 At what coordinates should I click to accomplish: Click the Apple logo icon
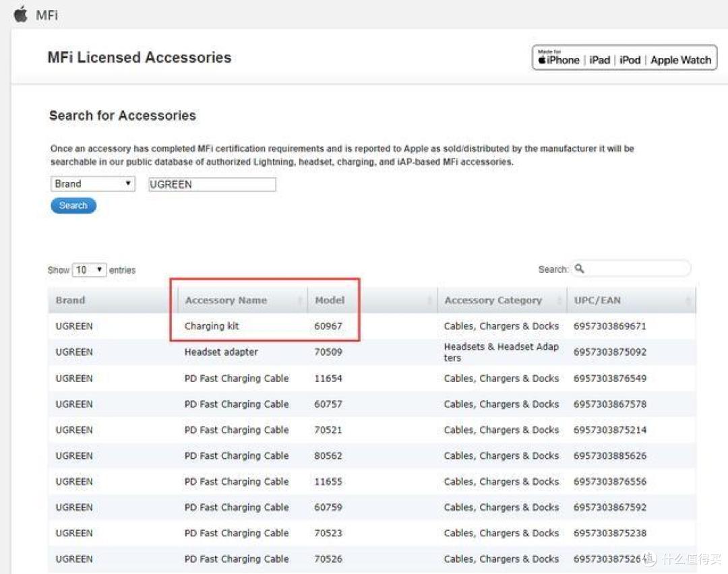pyautogui.click(x=21, y=14)
